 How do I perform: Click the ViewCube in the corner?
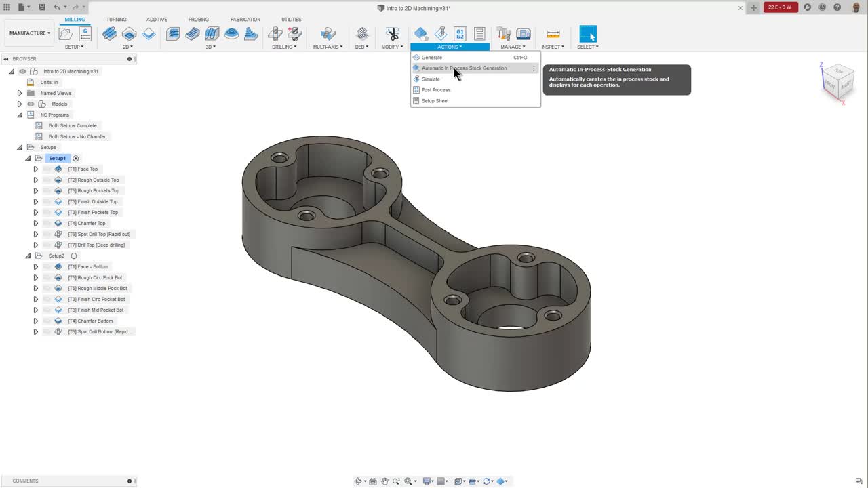click(x=837, y=82)
